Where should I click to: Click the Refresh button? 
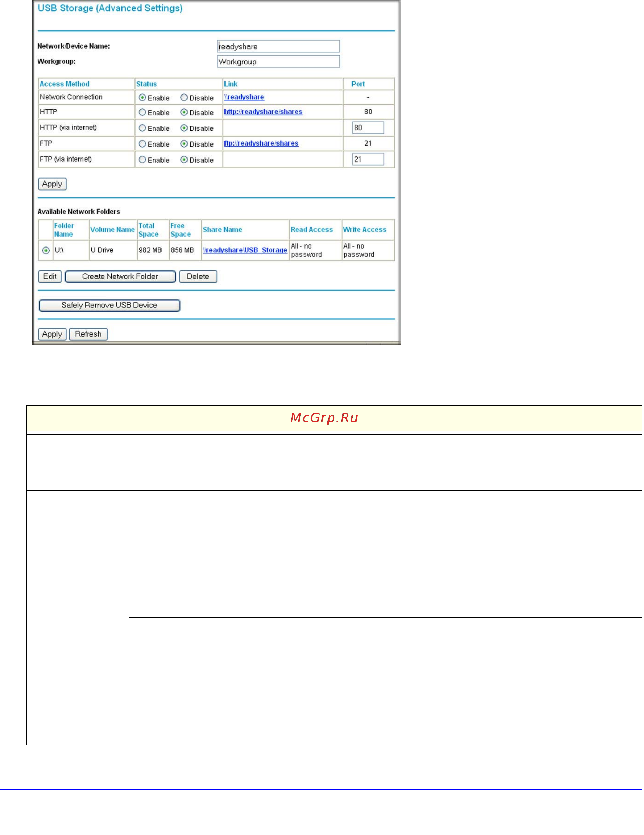(x=88, y=334)
